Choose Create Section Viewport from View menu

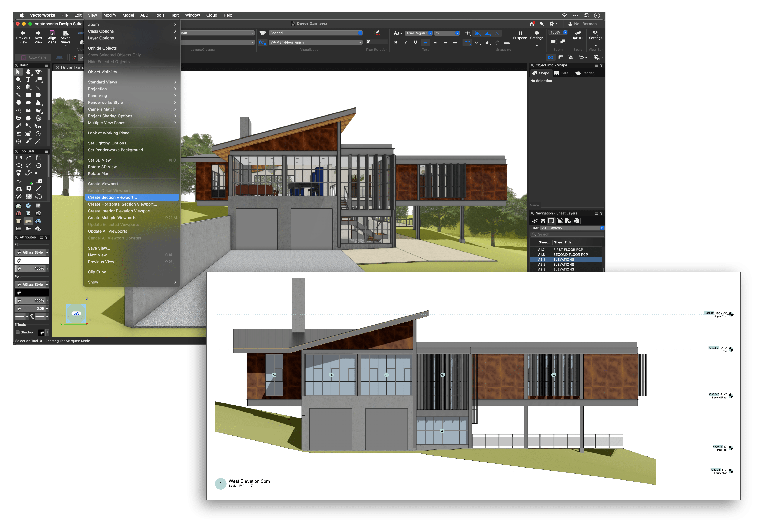click(x=112, y=197)
